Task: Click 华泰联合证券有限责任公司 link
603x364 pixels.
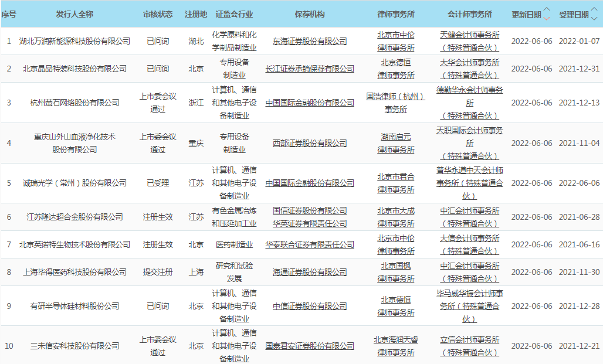Action: (x=310, y=245)
